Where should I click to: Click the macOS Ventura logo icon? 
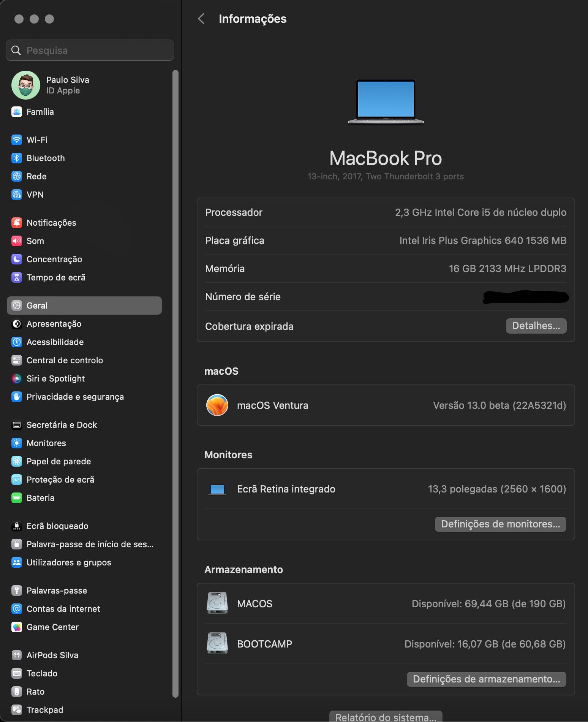(x=217, y=405)
